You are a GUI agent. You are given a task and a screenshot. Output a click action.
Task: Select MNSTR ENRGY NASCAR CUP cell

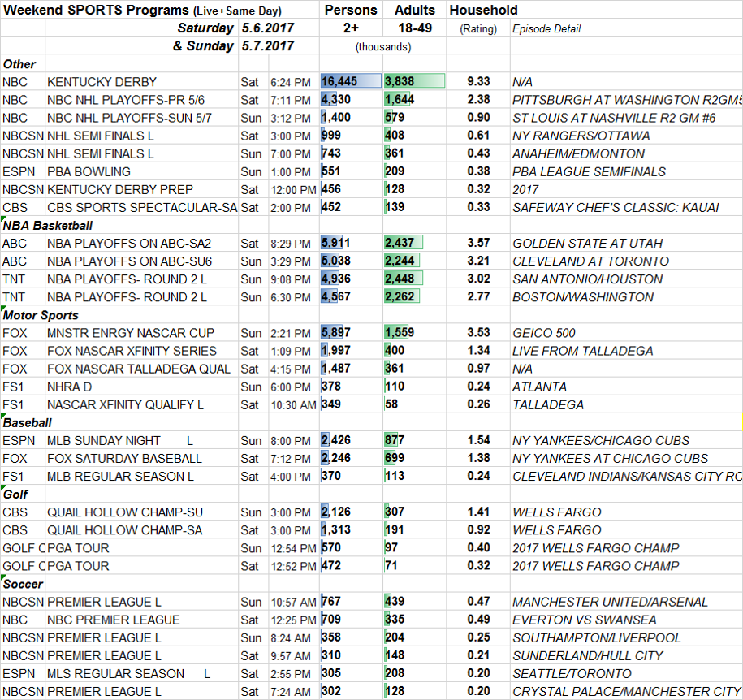pyautogui.click(x=141, y=333)
